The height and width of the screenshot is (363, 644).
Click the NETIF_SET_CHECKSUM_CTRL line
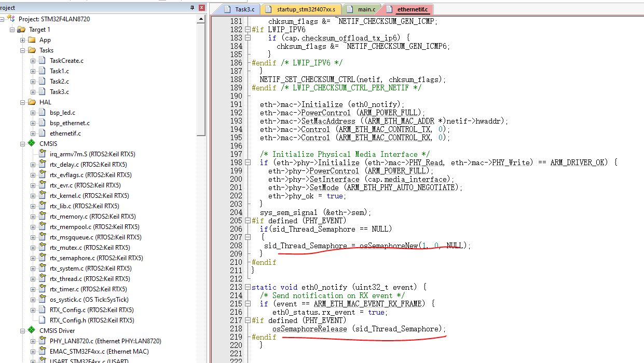(x=353, y=79)
